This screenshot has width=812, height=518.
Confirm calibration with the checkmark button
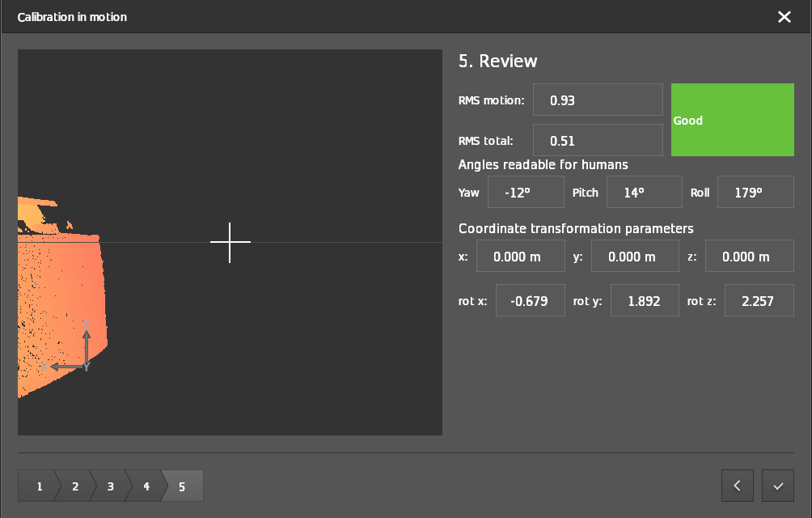[778, 486]
